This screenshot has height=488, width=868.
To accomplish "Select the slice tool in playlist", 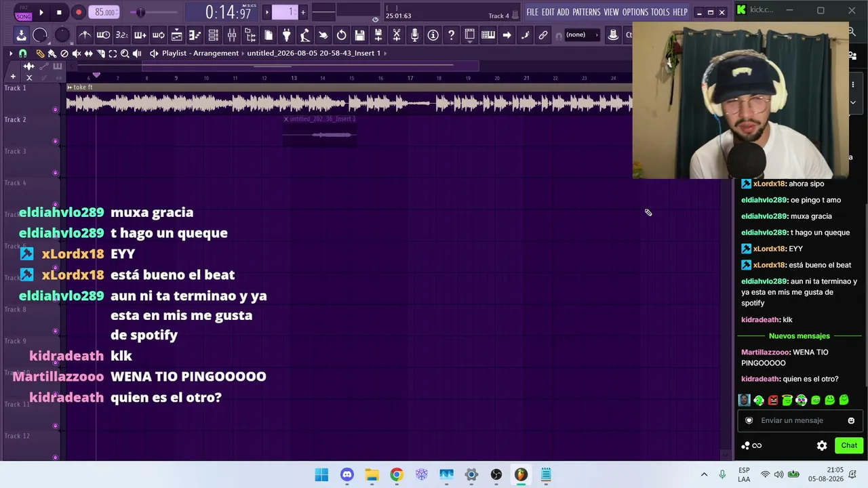I will tap(101, 54).
